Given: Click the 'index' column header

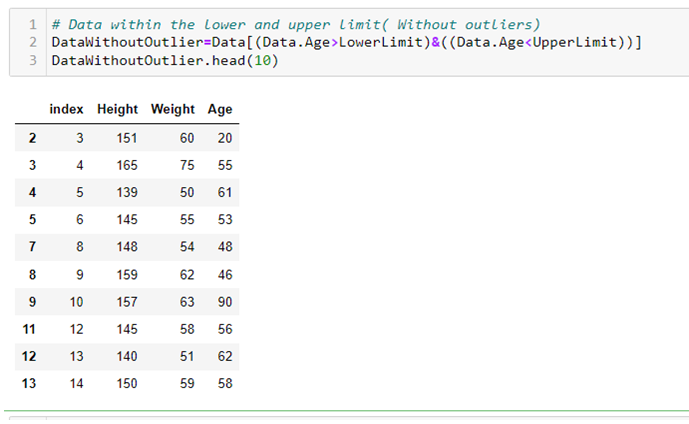Looking at the screenshot, I should 66,109.
